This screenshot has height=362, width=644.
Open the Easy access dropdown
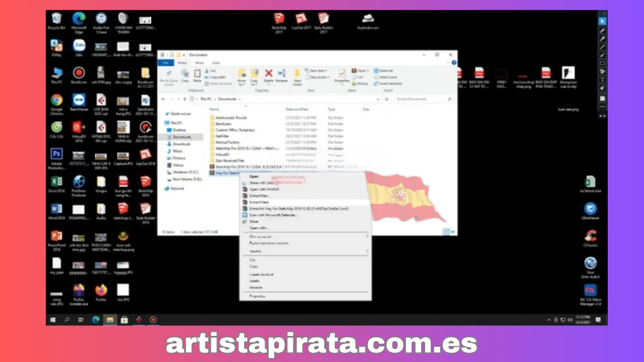[x=317, y=77]
